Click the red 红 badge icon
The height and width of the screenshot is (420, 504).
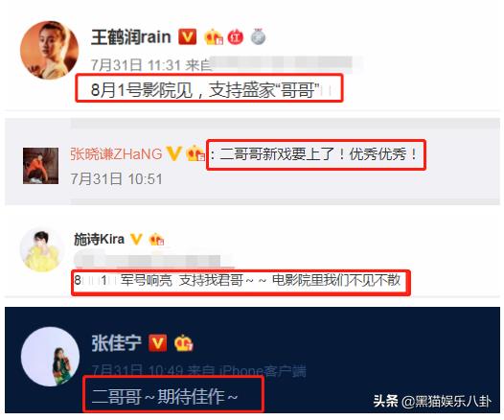[236, 37]
